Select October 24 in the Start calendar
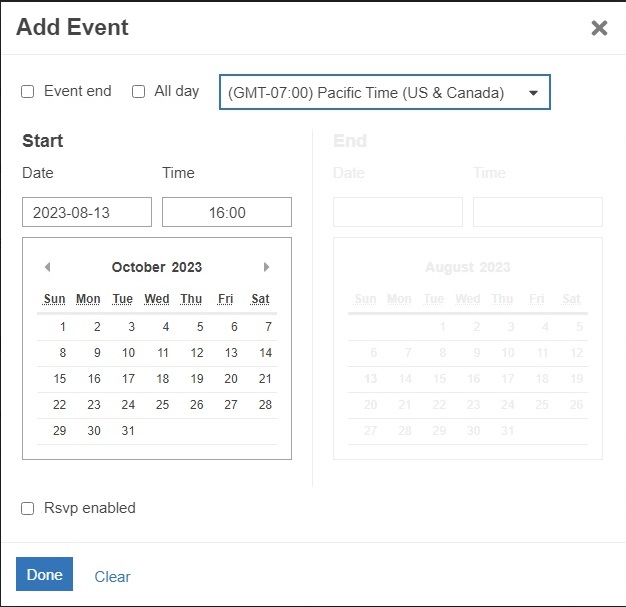The height and width of the screenshot is (607, 626). pos(128,404)
